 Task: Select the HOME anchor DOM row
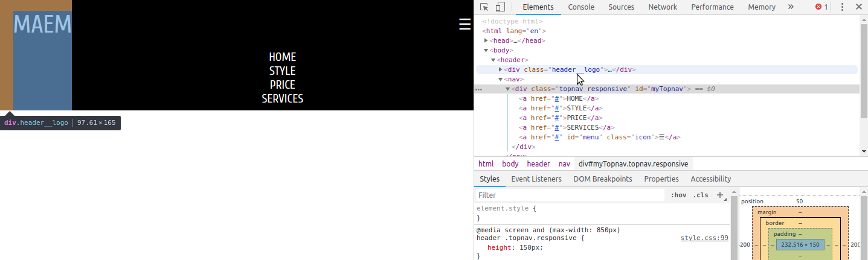[559, 99]
